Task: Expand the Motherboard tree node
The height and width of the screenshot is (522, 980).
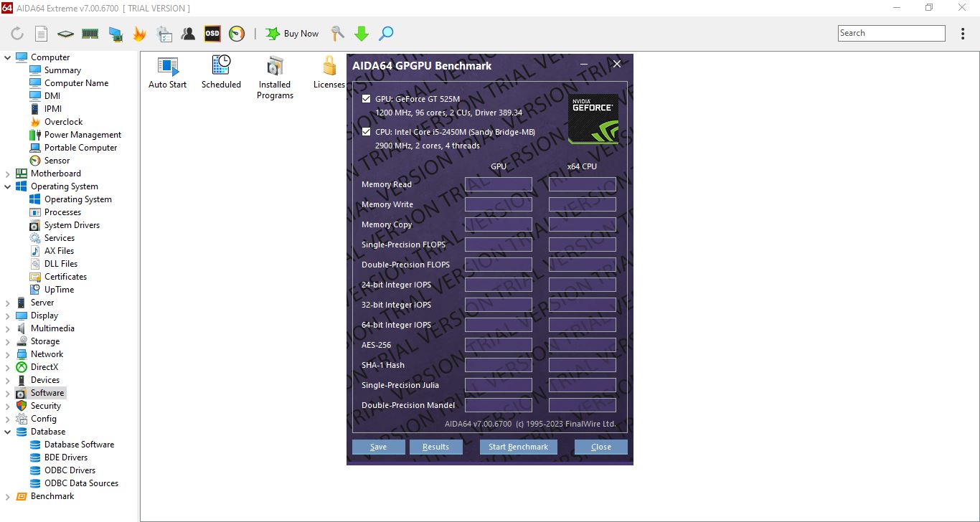Action: pyautogui.click(x=8, y=174)
